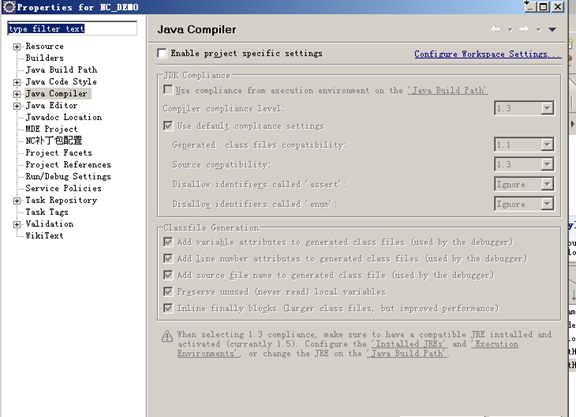Open the back history dropdown arrow
Screen dimensions: 576x417
(510, 30)
